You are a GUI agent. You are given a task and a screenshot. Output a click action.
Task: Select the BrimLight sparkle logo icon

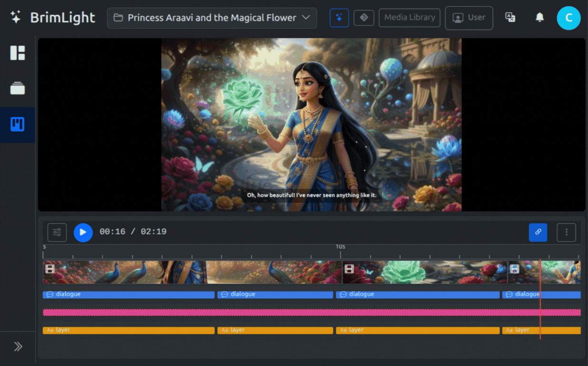(x=15, y=17)
